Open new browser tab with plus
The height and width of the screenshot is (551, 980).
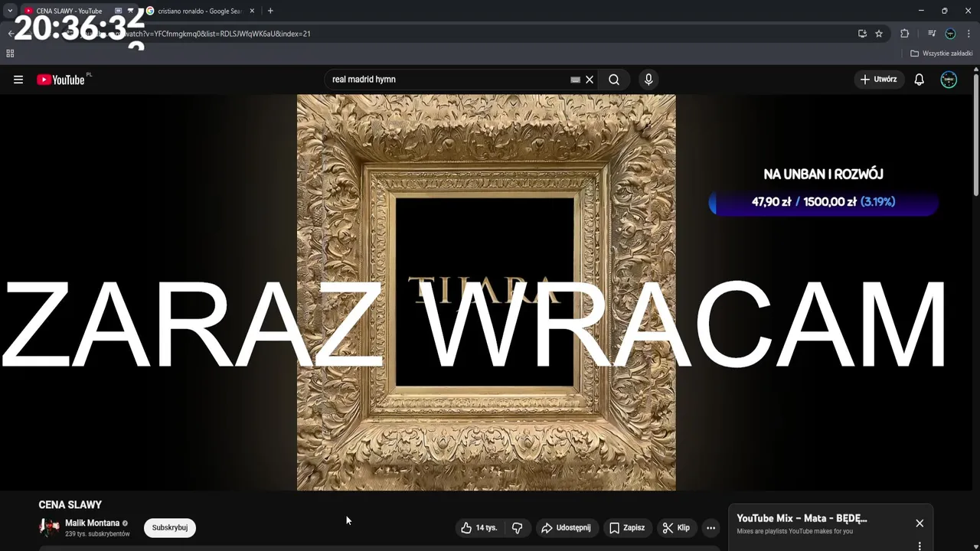point(270,11)
